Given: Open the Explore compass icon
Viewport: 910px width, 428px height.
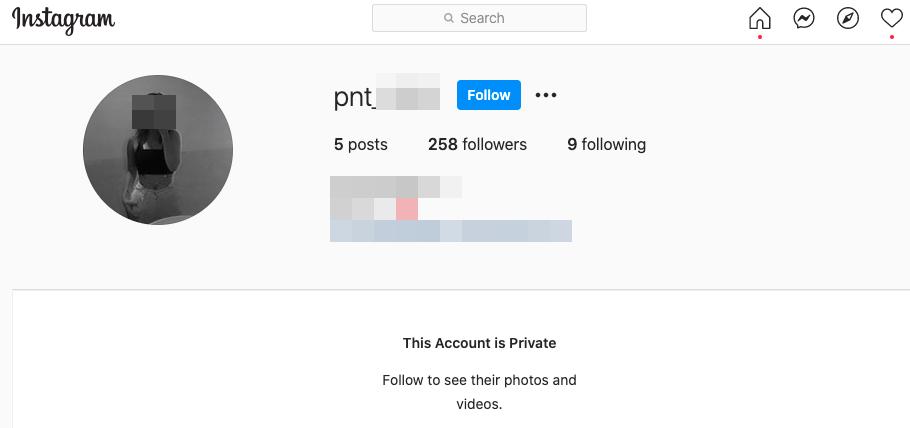Looking at the screenshot, I should pos(848,18).
